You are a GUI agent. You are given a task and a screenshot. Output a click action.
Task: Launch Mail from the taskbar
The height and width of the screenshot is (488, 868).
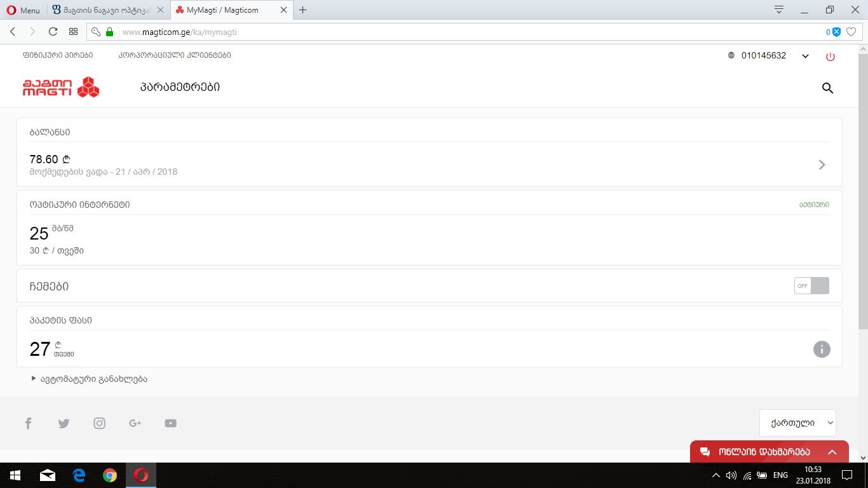pos(48,475)
